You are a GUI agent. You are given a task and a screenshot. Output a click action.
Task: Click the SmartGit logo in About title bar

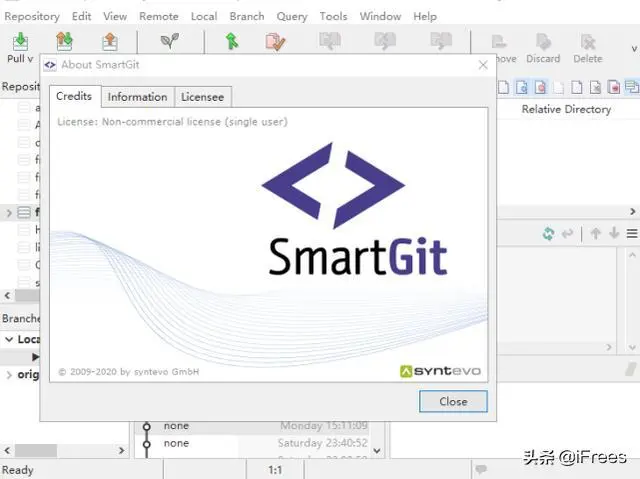point(50,65)
